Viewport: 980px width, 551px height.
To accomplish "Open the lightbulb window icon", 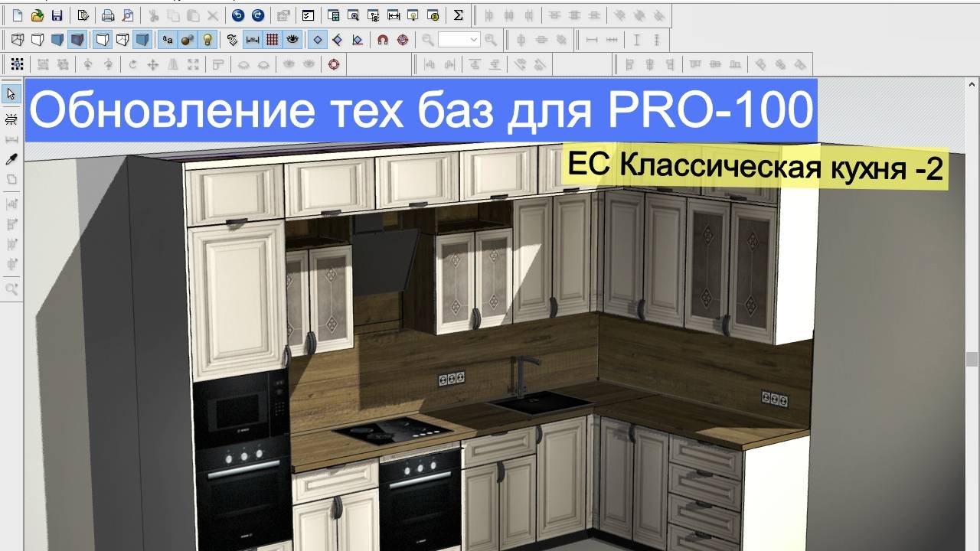I will click(x=413, y=15).
